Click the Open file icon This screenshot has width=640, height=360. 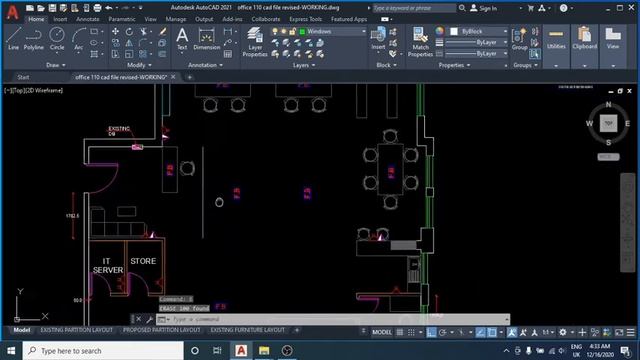click(x=41, y=8)
